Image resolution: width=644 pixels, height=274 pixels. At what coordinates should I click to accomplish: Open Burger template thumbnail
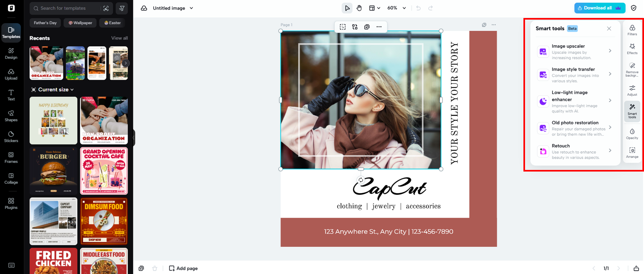[53, 171]
